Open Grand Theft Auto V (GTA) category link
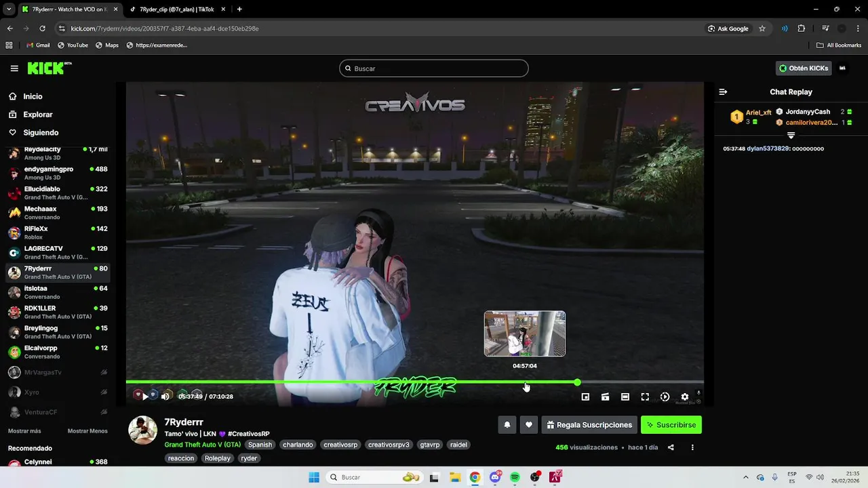 (202, 445)
